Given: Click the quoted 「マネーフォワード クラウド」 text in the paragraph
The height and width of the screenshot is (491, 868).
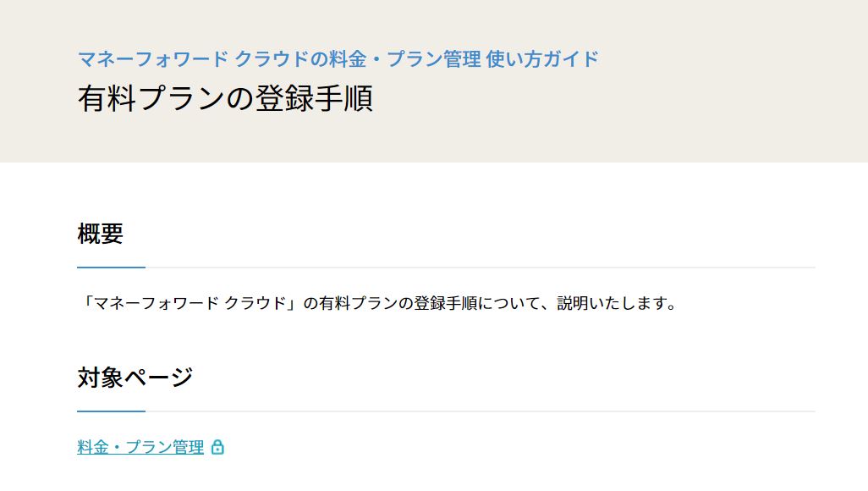Looking at the screenshot, I should tap(190, 303).
